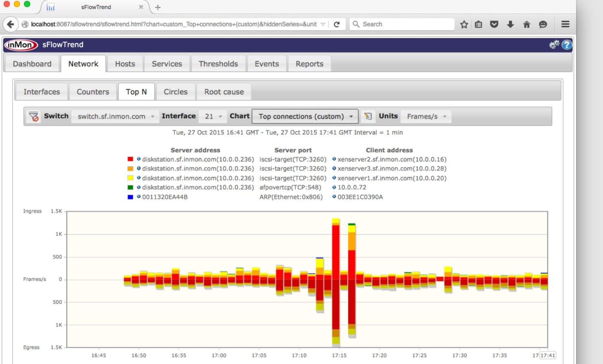Click the dot icon beside xenserver3.sf.inmon.com
The image size is (603, 364).
click(x=334, y=168)
